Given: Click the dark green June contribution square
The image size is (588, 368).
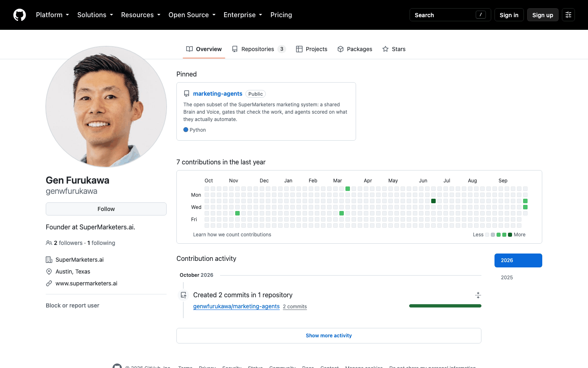Looking at the screenshot, I should pos(434,201).
